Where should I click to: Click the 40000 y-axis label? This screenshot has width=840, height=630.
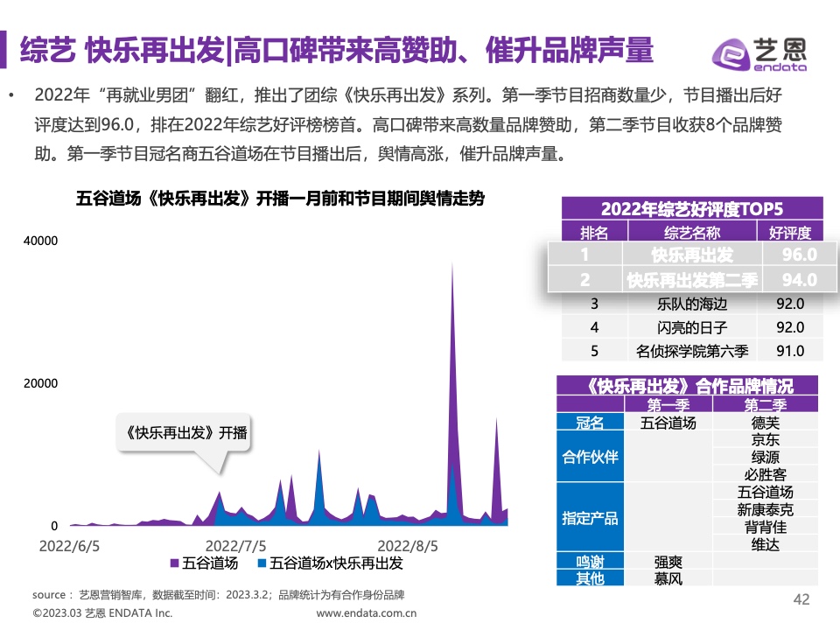tap(41, 241)
